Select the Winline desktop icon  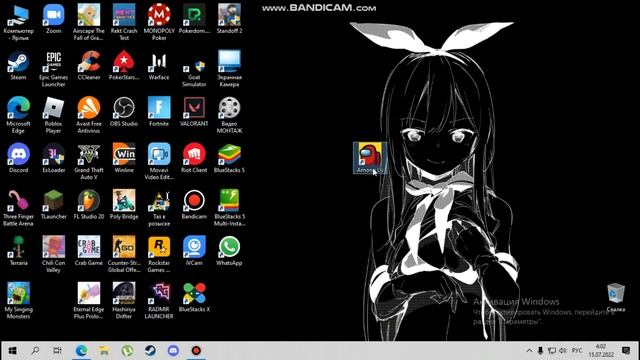click(x=124, y=159)
